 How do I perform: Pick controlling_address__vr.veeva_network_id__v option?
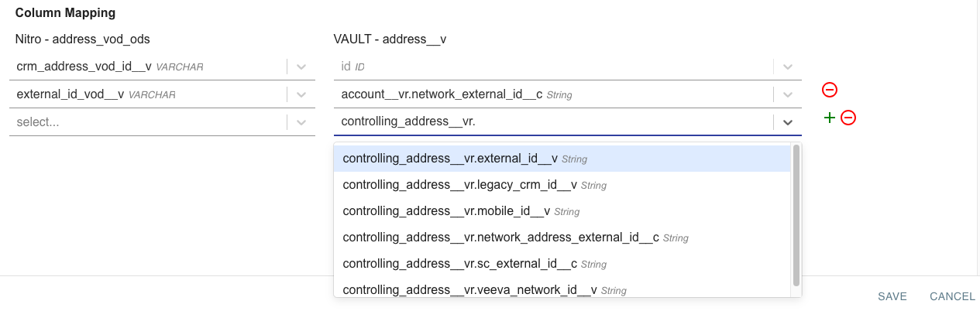click(469, 290)
